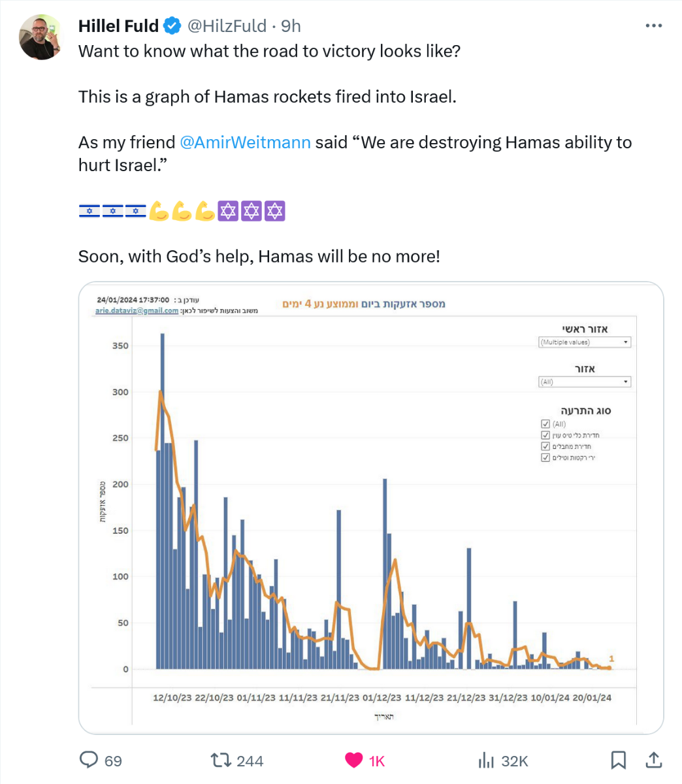Open Hillel Fuld's profile picture
The height and width of the screenshot is (784, 682).
[x=41, y=37]
